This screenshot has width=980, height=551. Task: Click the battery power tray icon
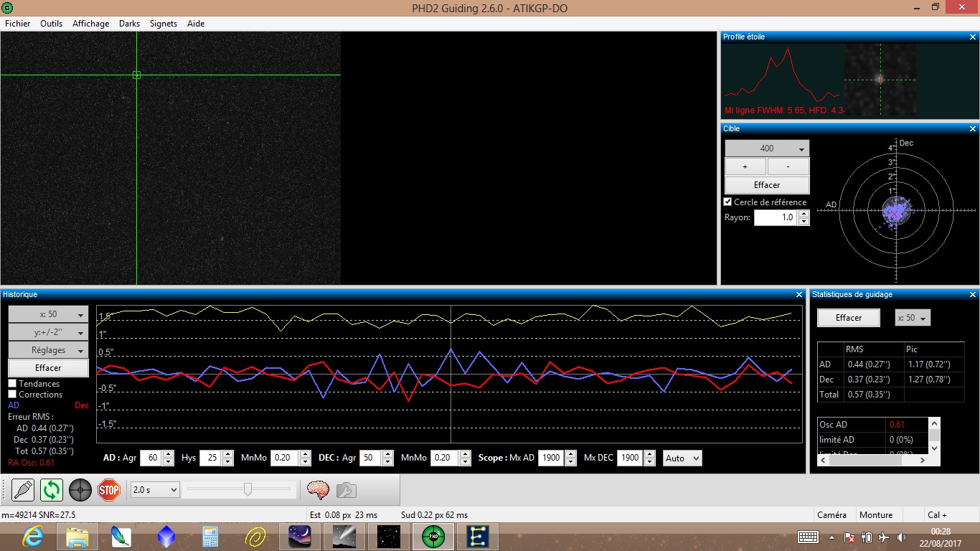pyautogui.click(x=866, y=537)
